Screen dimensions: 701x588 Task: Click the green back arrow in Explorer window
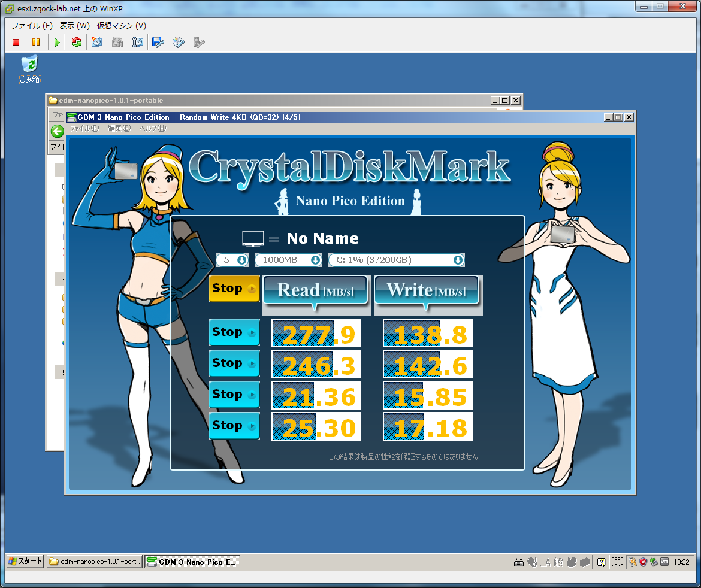coord(58,131)
